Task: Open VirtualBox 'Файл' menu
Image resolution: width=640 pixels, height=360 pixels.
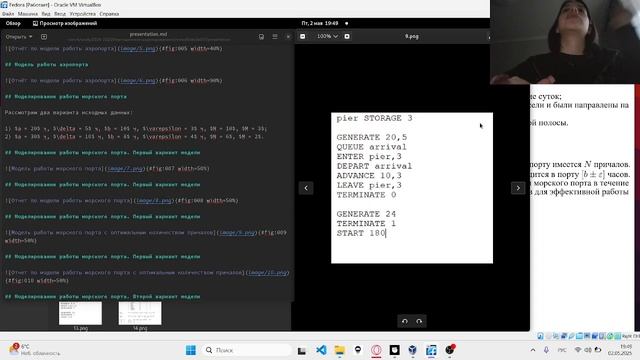Action: (8, 14)
